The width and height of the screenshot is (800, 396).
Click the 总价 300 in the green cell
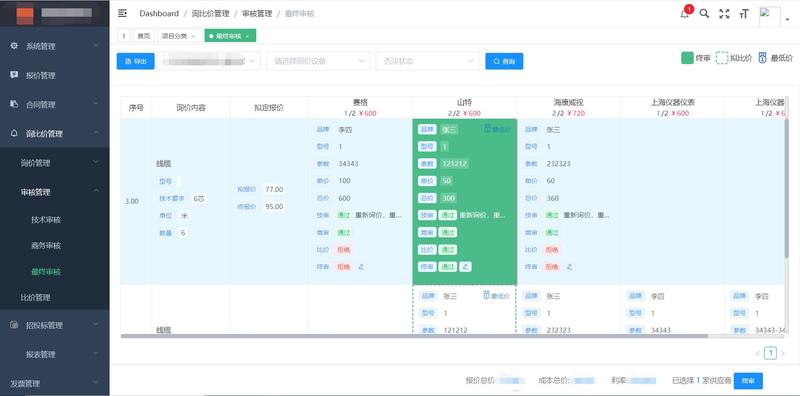(x=447, y=198)
